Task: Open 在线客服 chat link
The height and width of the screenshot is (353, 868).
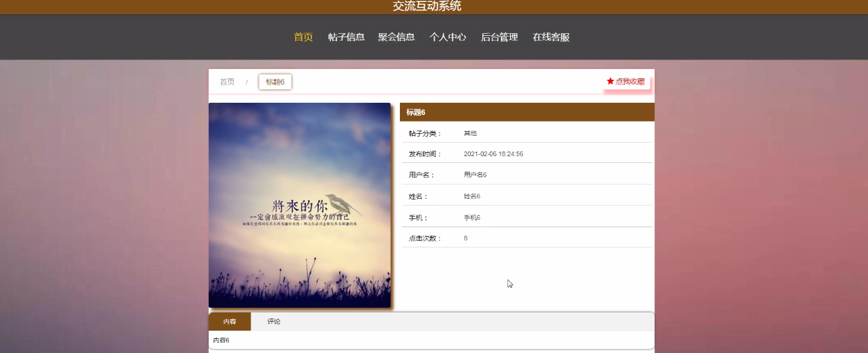Action: (x=551, y=37)
